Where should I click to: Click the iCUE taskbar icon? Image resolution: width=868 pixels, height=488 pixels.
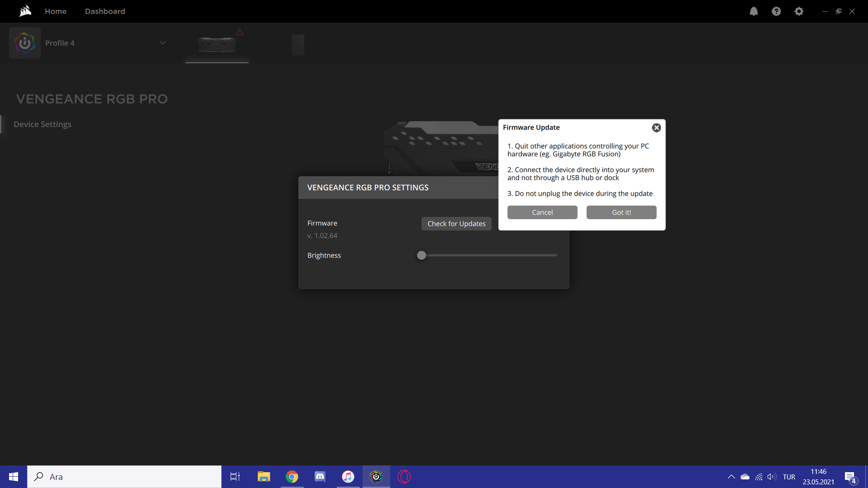coord(376,477)
